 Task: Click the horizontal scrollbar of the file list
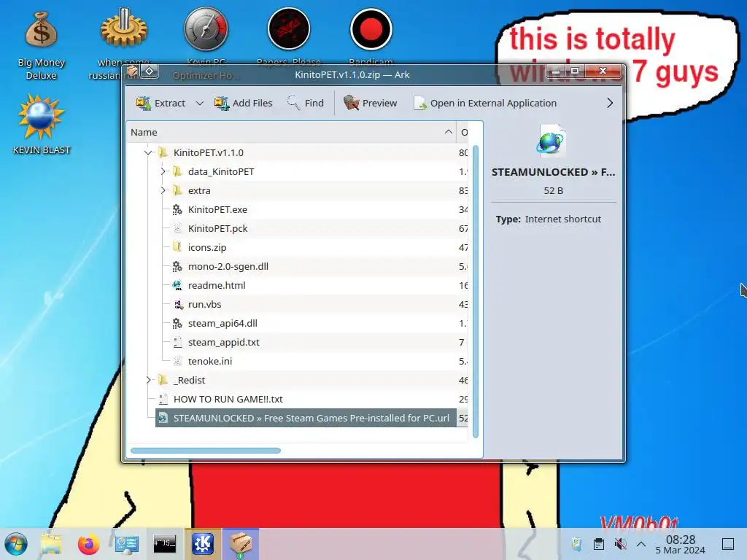click(x=206, y=451)
